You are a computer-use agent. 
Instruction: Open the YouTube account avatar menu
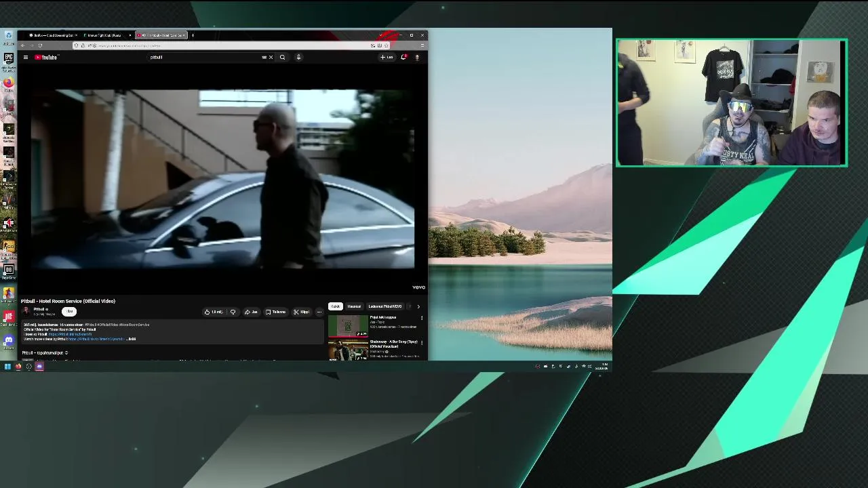[417, 58]
